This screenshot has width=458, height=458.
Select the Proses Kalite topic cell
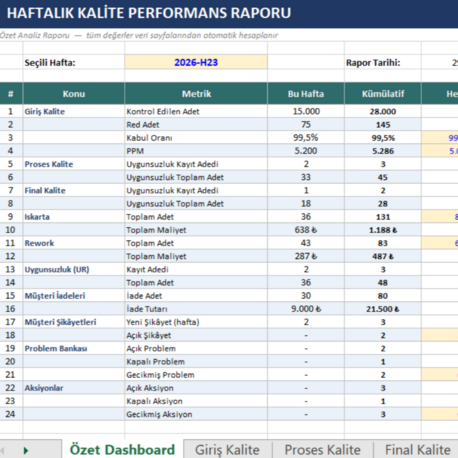tap(74, 164)
